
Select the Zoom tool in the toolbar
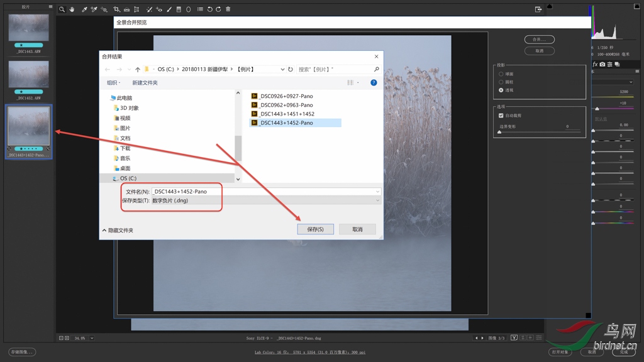(62, 9)
